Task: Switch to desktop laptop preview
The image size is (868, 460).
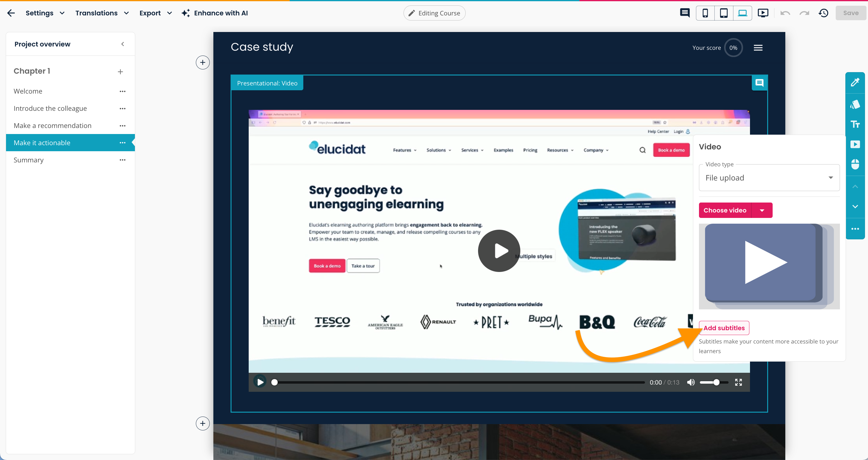Action: 742,13
